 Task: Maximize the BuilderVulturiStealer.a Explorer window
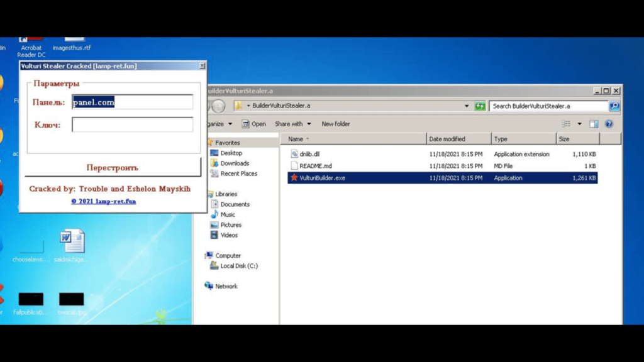pyautogui.click(x=606, y=90)
